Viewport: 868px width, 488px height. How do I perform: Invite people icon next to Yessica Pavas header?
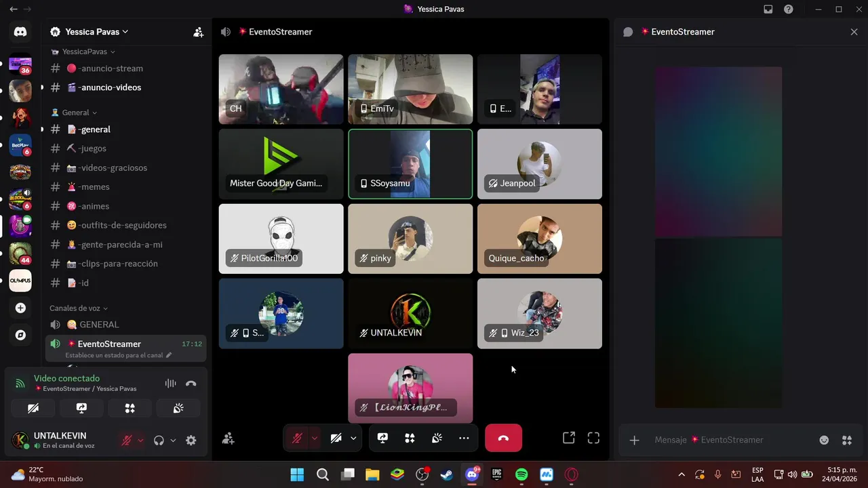click(198, 32)
